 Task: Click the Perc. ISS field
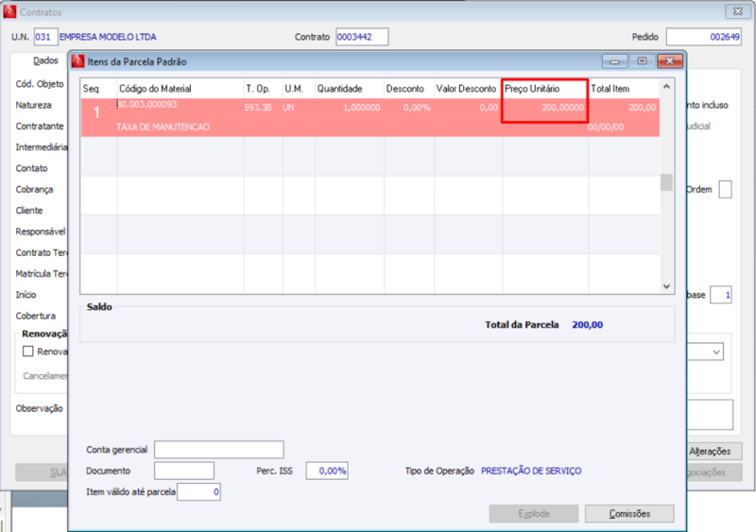[x=327, y=471]
